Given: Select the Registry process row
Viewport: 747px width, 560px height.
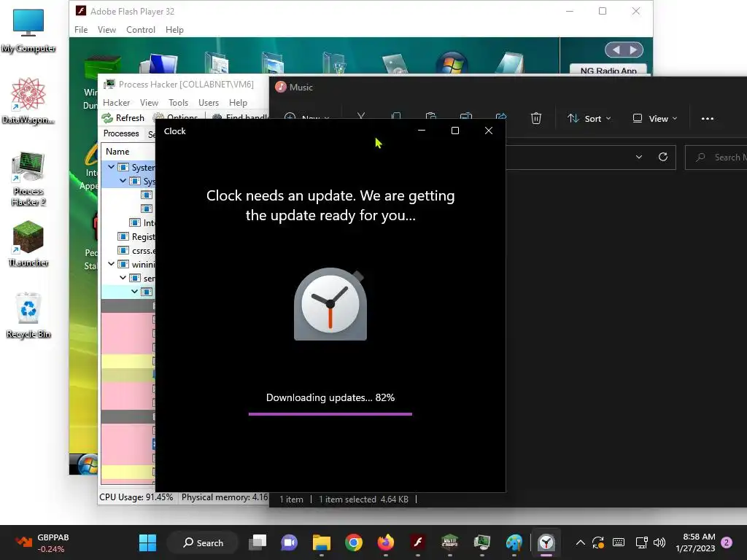Looking at the screenshot, I should [x=128, y=237].
